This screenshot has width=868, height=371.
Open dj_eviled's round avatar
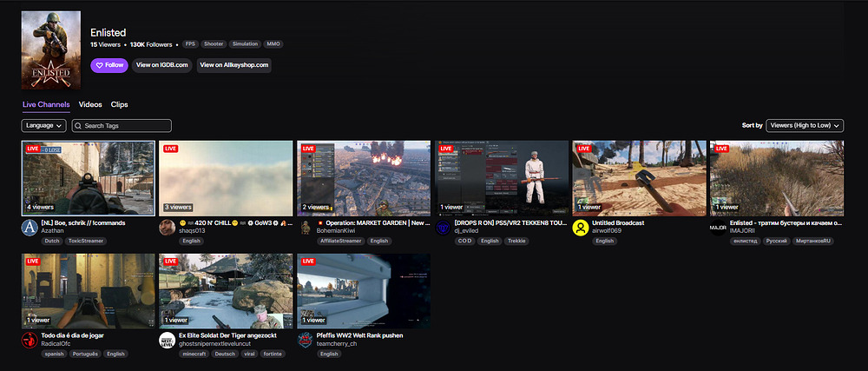click(443, 228)
